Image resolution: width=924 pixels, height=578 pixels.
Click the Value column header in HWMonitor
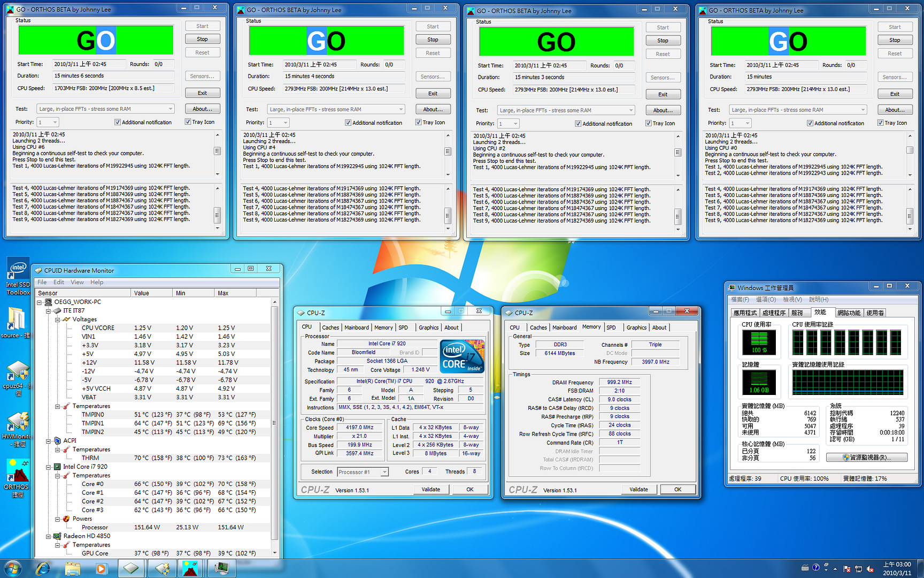[x=152, y=293]
